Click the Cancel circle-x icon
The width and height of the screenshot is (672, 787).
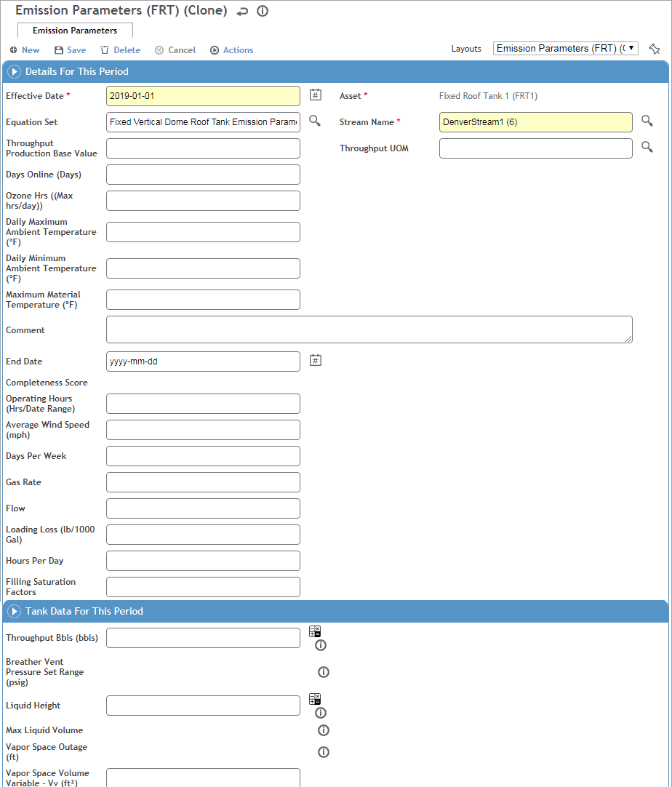click(x=159, y=50)
